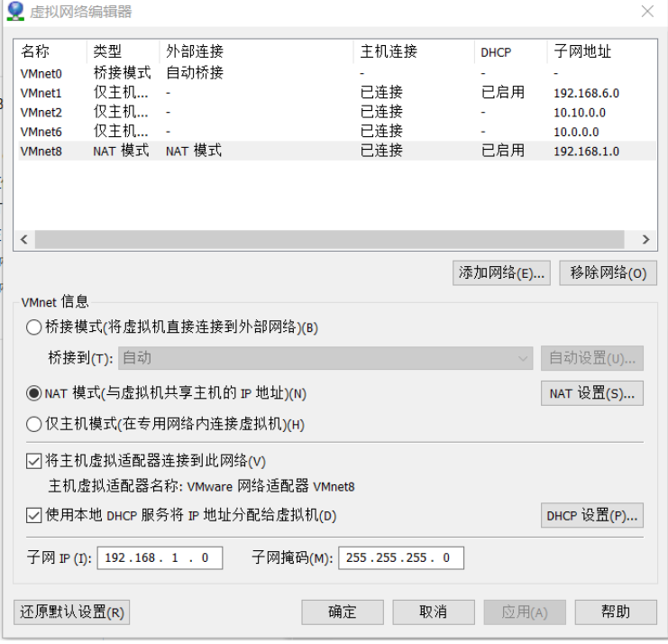Open DHCP 设置(P)... dialog
This screenshot has width=668, height=644.
(591, 516)
